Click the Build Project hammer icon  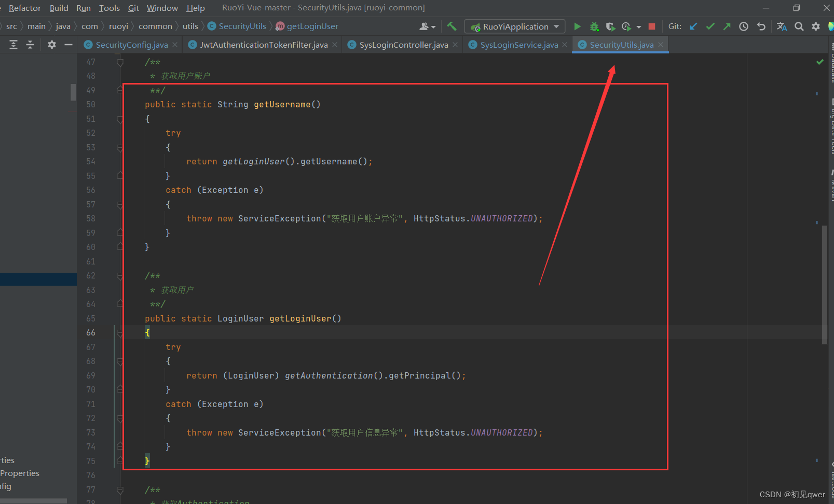[x=452, y=26]
